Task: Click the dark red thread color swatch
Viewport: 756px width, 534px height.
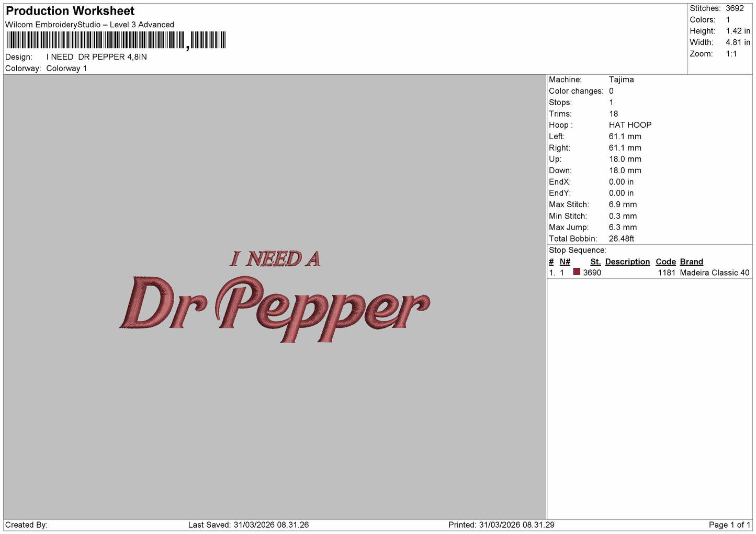Action: click(x=577, y=272)
